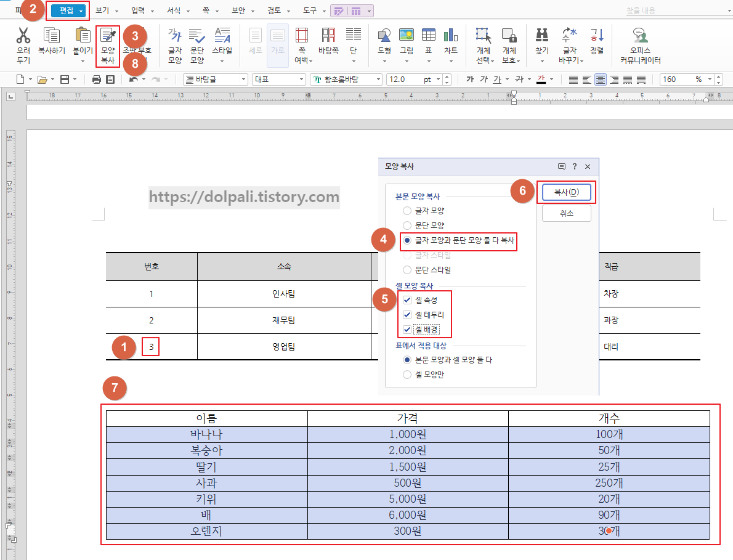This screenshot has height=560, width=733.
Task: Click the Open folder icon
Action: [42, 79]
